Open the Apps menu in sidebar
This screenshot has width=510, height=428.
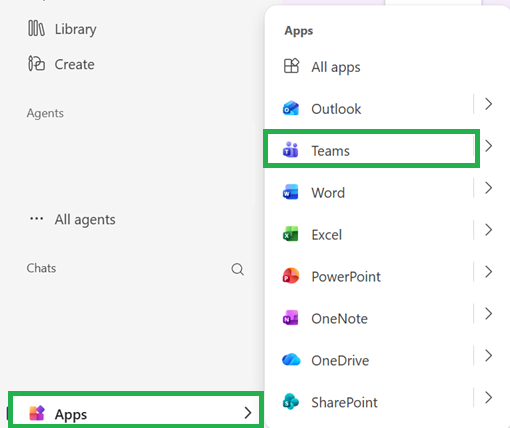pyautogui.click(x=136, y=413)
